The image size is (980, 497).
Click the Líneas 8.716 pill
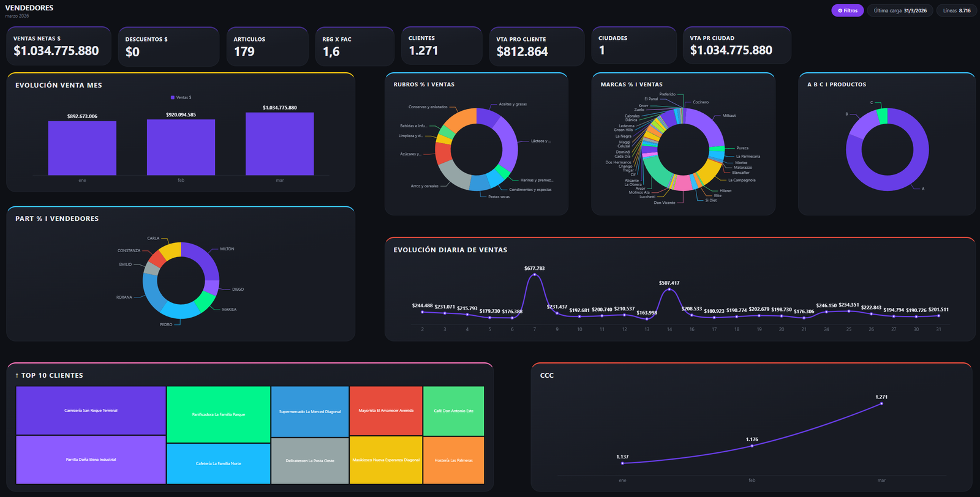[x=957, y=10]
